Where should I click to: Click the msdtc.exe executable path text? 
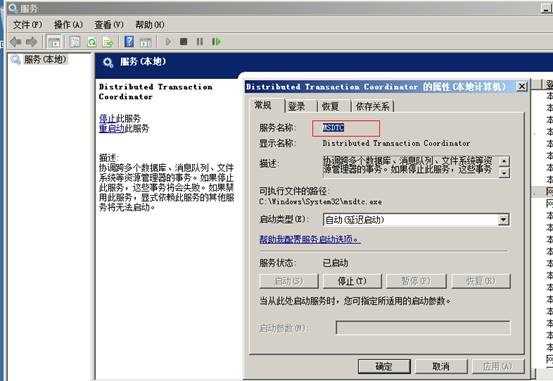click(321, 202)
